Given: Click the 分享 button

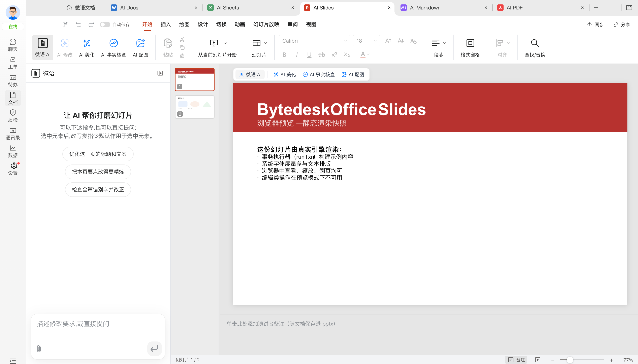Looking at the screenshot, I should 622,25.
